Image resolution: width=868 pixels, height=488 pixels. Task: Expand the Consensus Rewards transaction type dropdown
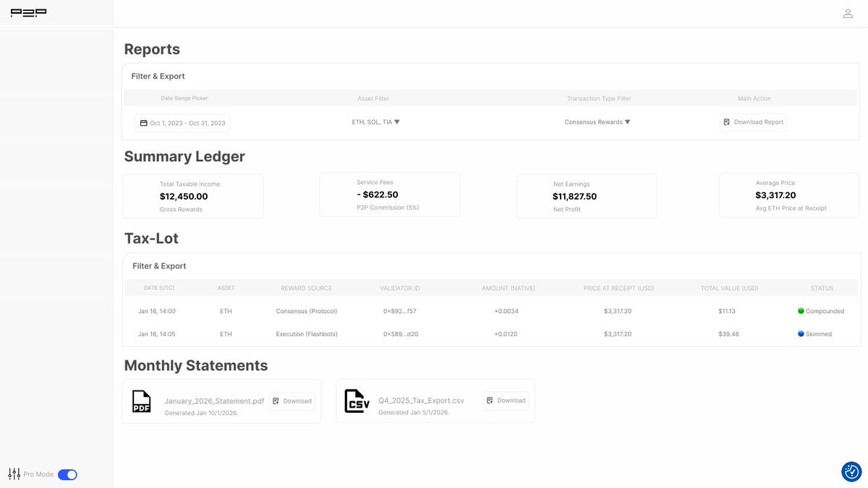pos(597,122)
